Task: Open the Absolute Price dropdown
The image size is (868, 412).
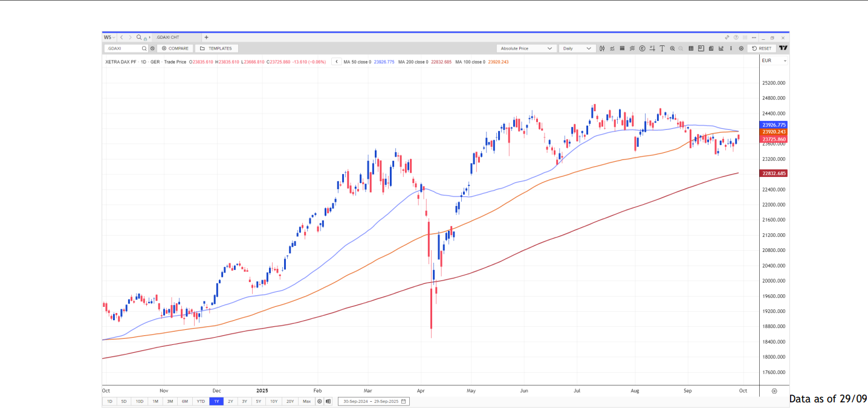Action: (526, 48)
